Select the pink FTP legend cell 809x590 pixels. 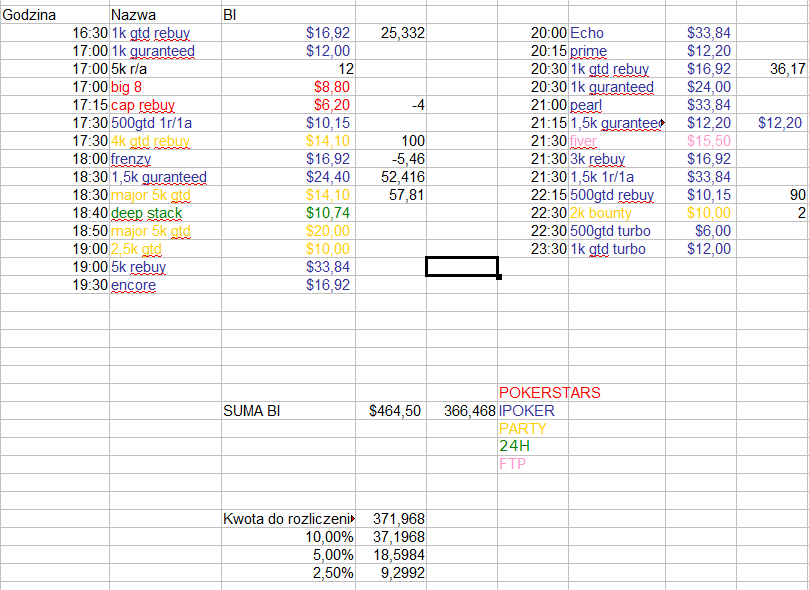(533, 464)
